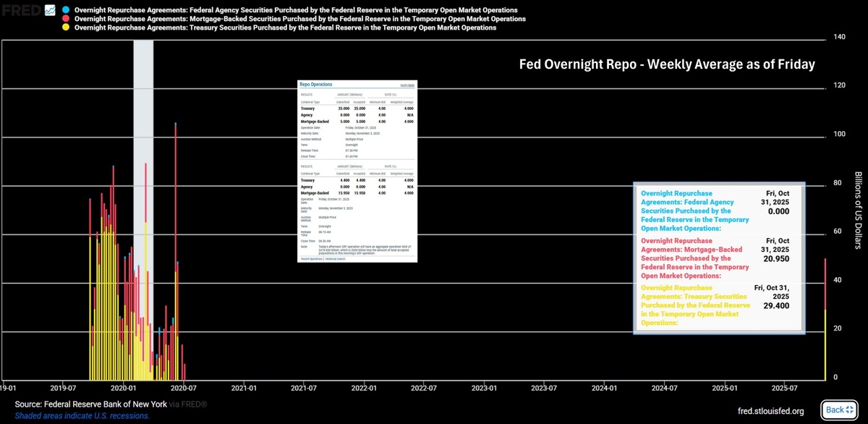The image size is (868, 424).
Task: Click the Billions of US Dollars axis title
Action: tap(858, 211)
